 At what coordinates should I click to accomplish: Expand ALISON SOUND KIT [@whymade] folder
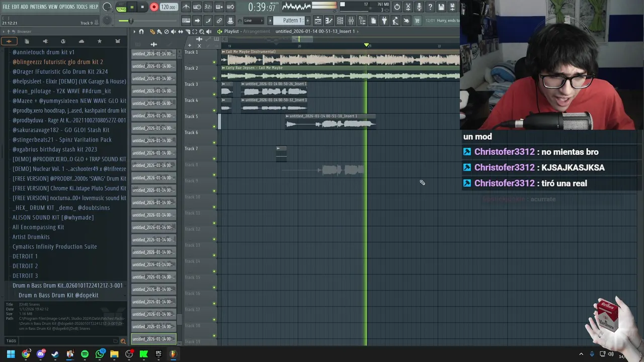click(53, 217)
